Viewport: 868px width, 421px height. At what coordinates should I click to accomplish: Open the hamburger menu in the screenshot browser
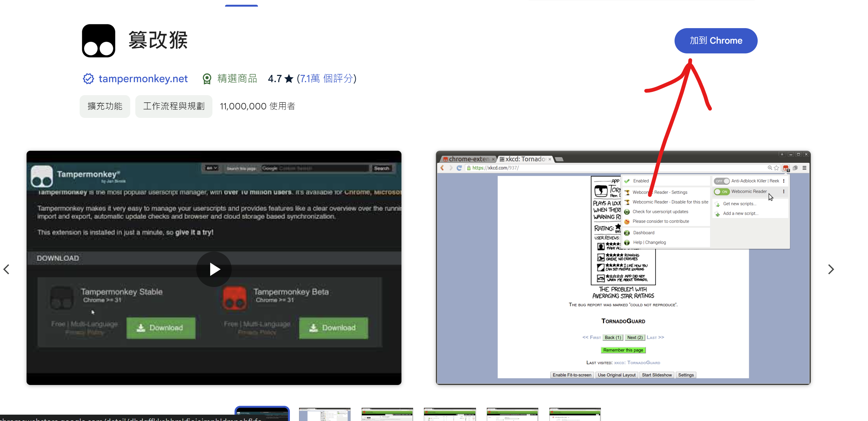point(804,168)
